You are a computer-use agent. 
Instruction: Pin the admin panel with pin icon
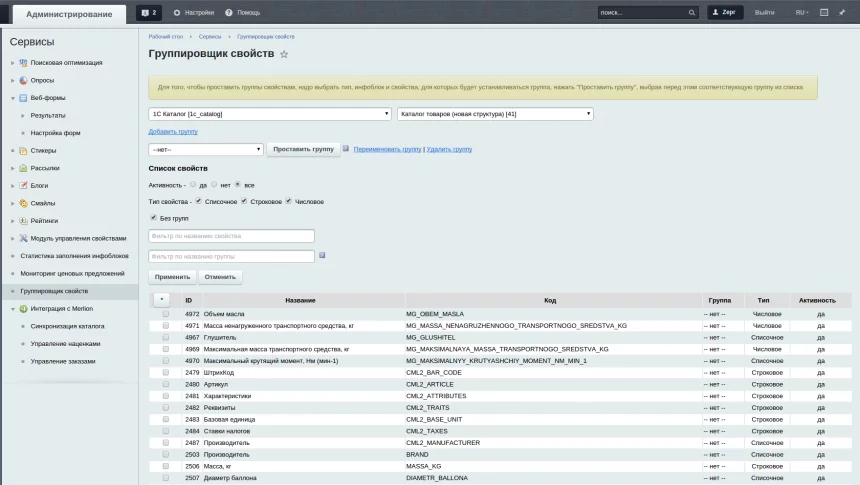(x=842, y=13)
